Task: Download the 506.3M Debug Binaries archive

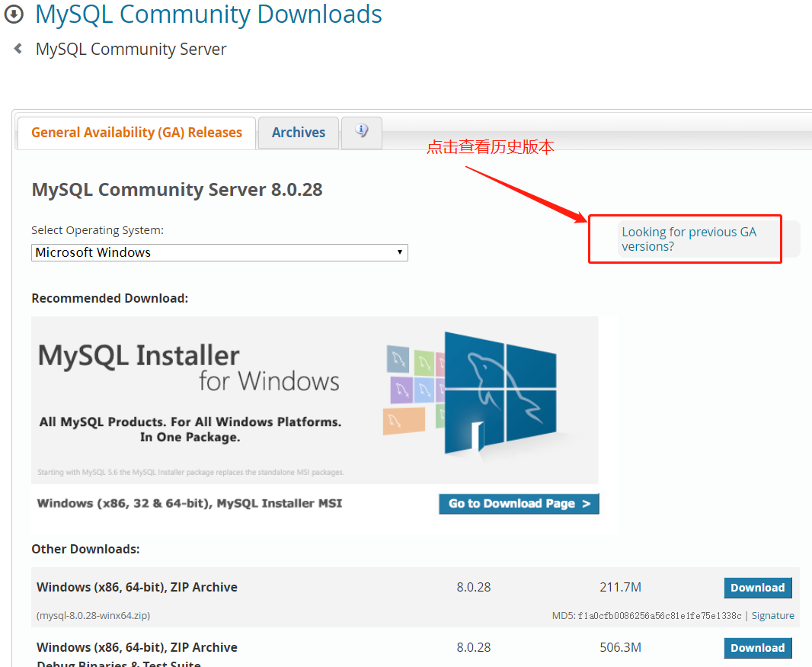Action: pyautogui.click(x=757, y=647)
